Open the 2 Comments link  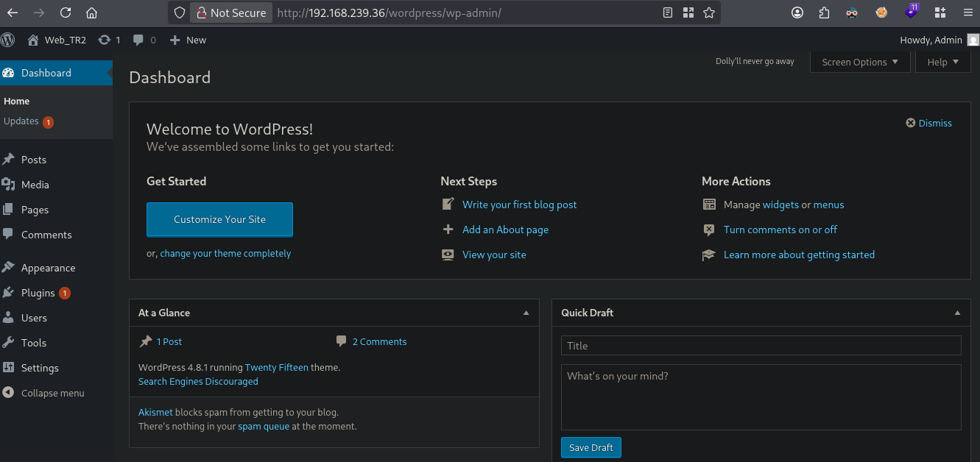tap(379, 341)
